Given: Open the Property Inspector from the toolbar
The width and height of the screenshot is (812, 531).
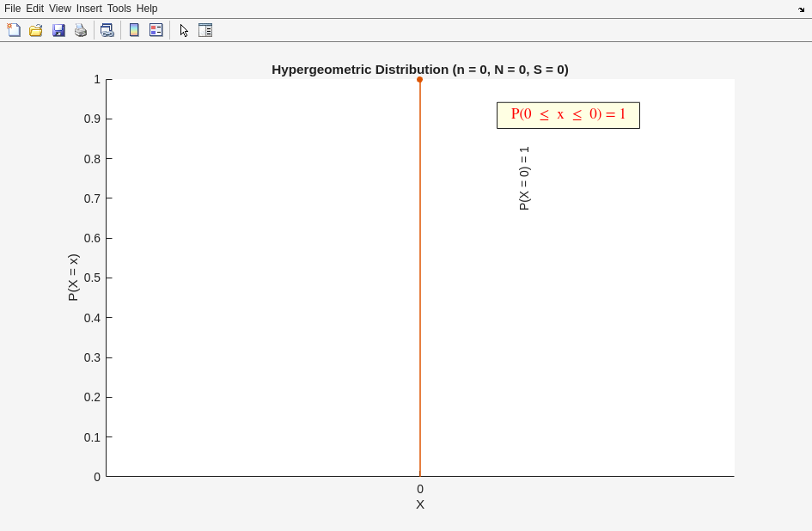Looking at the screenshot, I should (205, 30).
